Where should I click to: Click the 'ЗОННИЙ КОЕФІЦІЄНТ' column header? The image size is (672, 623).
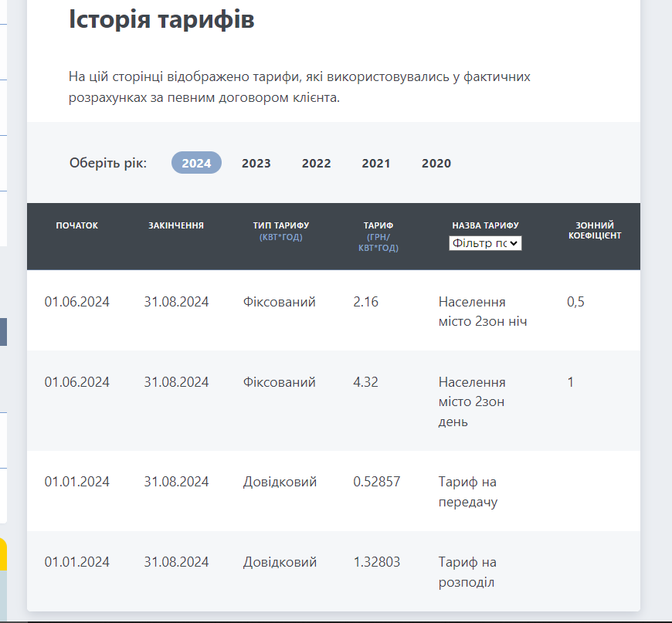pos(595,230)
